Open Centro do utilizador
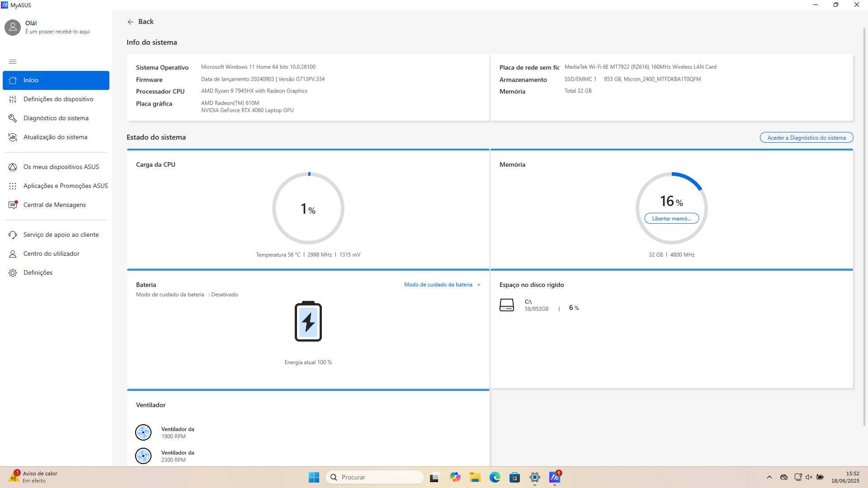 tap(56, 253)
